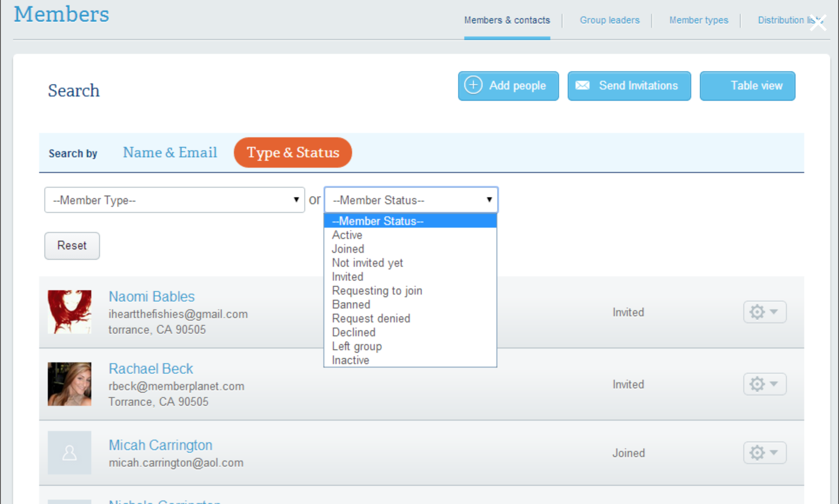Open gear menu for Naomi Bables
Viewport: 839px width, 504px height.
(x=764, y=312)
